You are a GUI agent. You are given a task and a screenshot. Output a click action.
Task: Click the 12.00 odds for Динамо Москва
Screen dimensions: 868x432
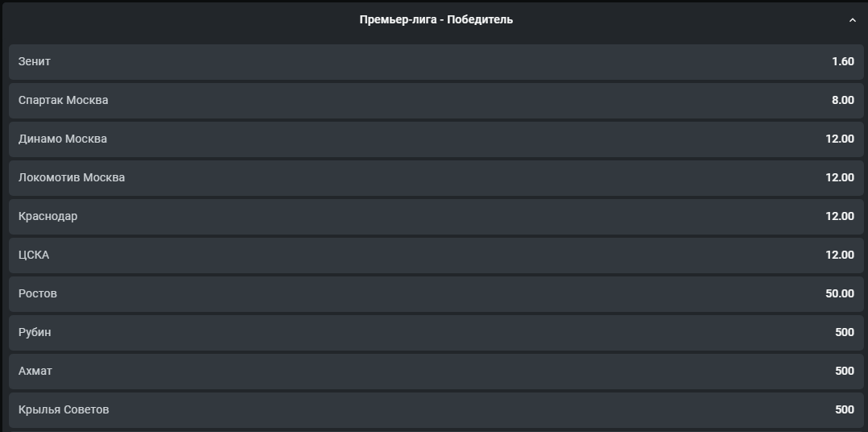839,139
